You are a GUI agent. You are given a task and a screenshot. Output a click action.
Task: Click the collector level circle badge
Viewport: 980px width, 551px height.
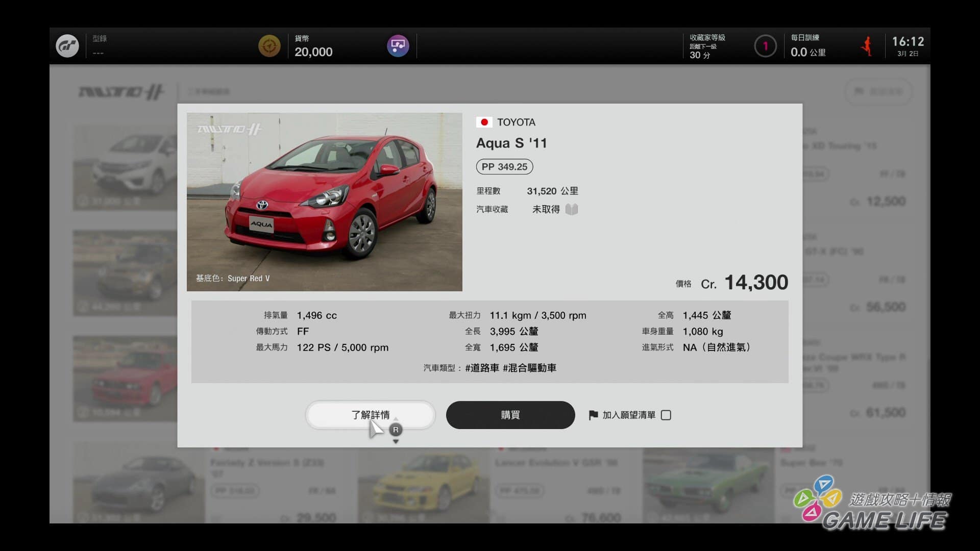click(x=765, y=46)
